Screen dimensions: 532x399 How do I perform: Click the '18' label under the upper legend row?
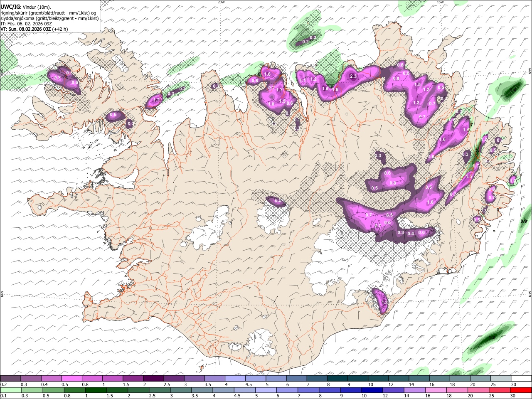click(x=452, y=384)
